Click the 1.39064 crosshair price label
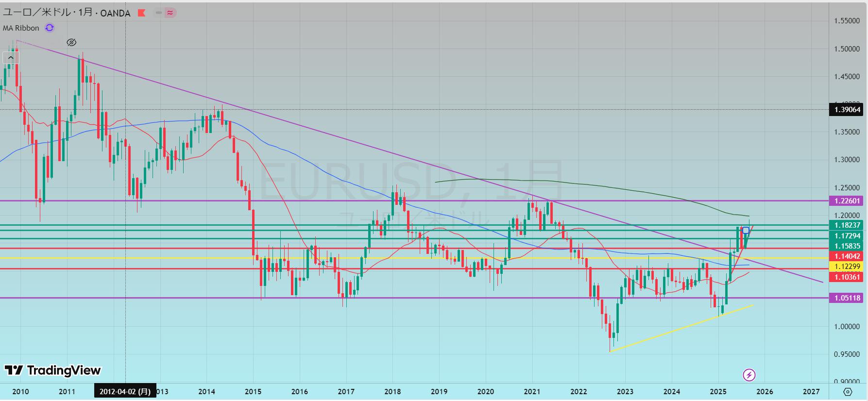Screen dimensions: 868x401 (847, 110)
